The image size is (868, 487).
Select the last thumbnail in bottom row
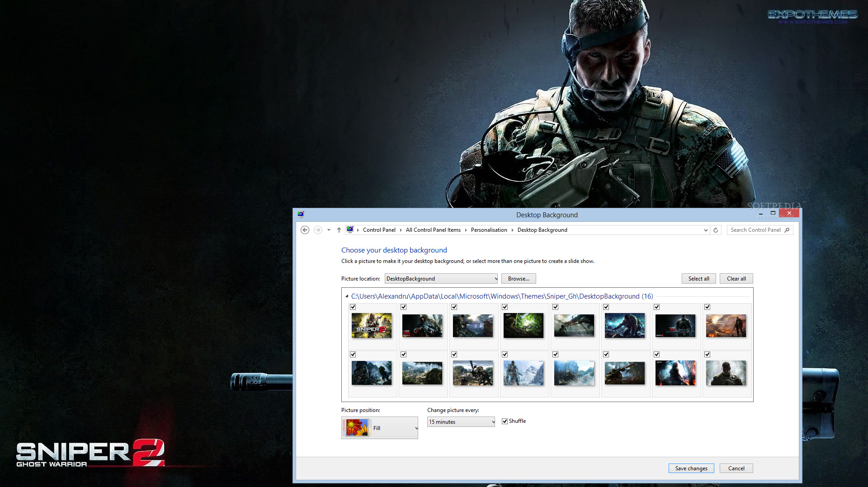(x=726, y=373)
